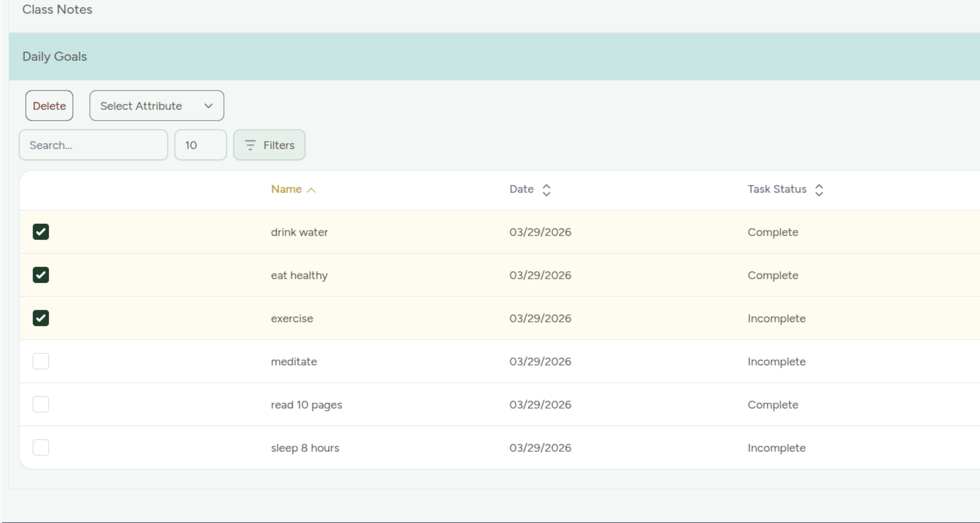980x523 pixels.
Task: Open the Class Notes section
Action: point(57,9)
